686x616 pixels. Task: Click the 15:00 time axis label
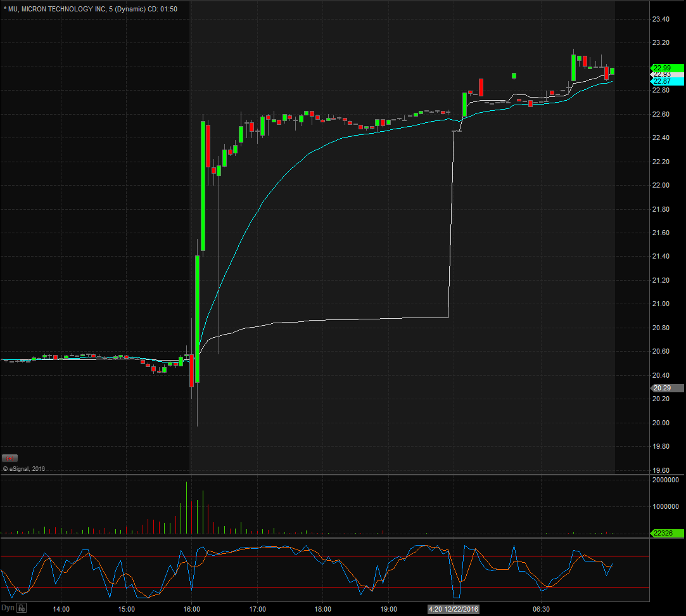(127, 609)
